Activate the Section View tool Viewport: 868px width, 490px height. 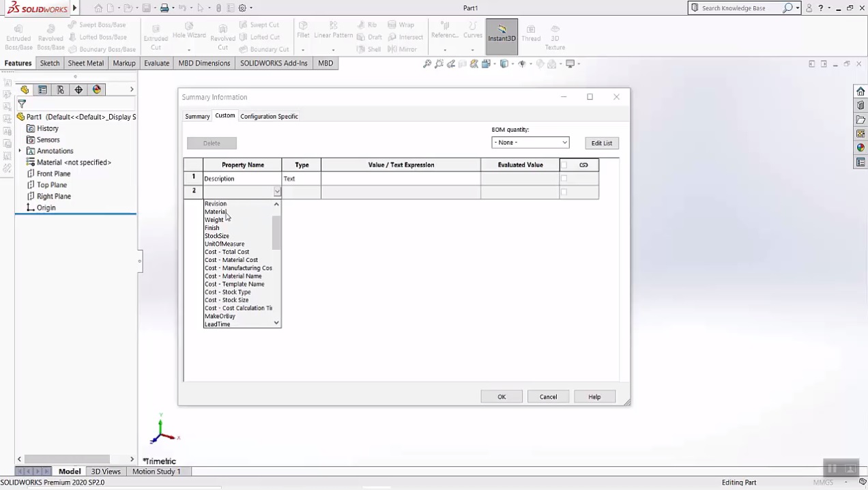point(474,63)
